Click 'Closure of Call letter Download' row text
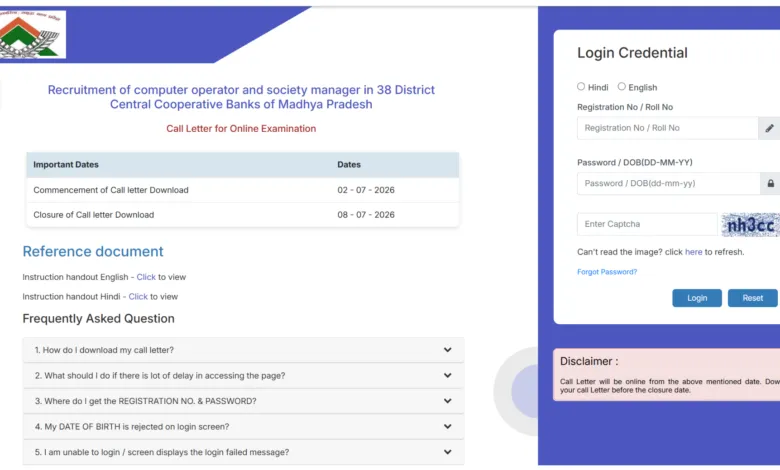This screenshot has height=470, width=780. point(94,215)
